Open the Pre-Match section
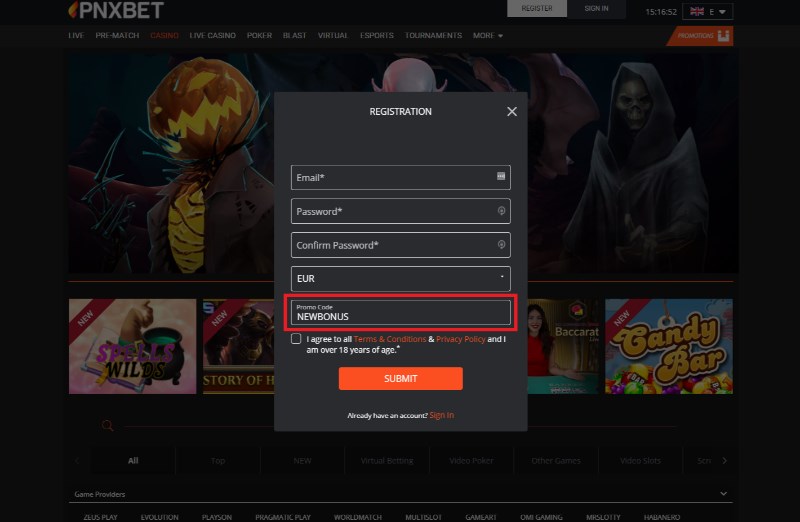The width and height of the screenshot is (800, 522). point(117,35)
